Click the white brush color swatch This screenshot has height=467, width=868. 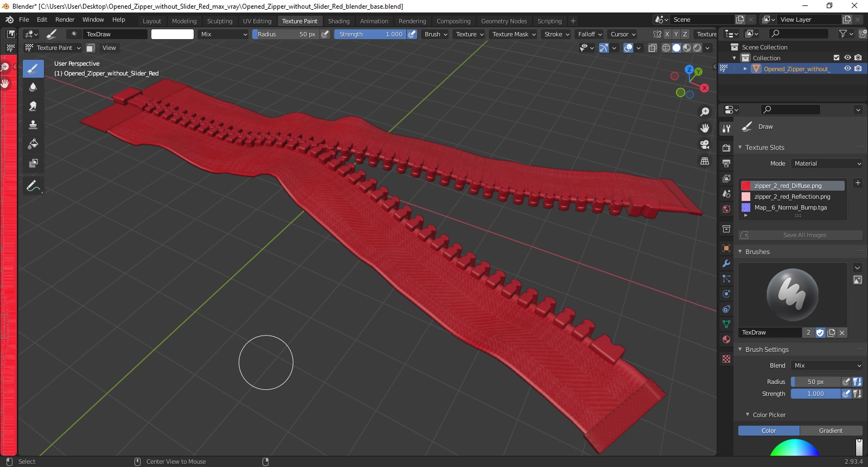coord(173,34)
